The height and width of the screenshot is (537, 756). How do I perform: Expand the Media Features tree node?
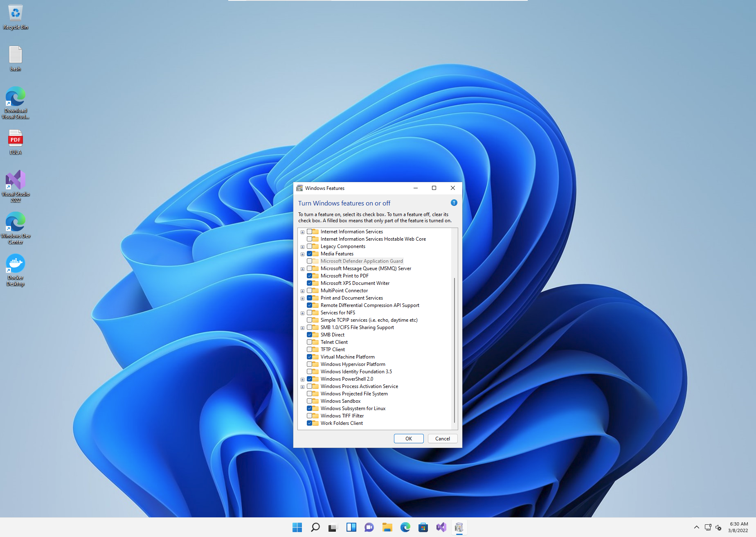coord(302,254)
